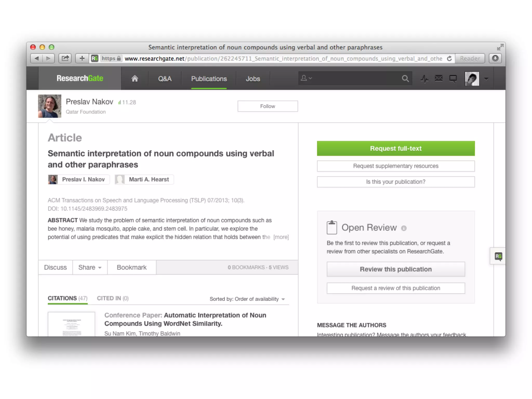Click the search magnifier icon
The height and width of the screenshot is (399, 532).
point(405,78)
